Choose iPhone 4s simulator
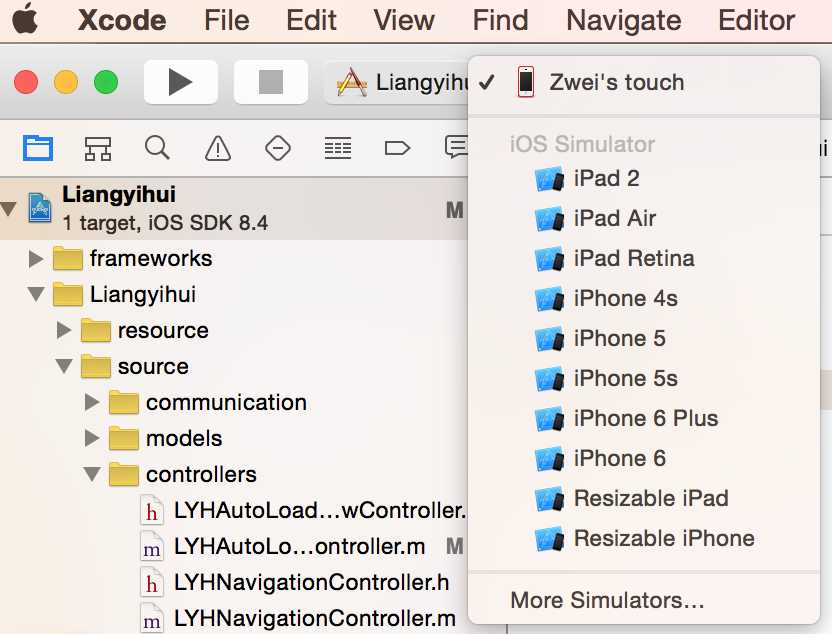The image size is (832, 634). click(x=644, y=299)
